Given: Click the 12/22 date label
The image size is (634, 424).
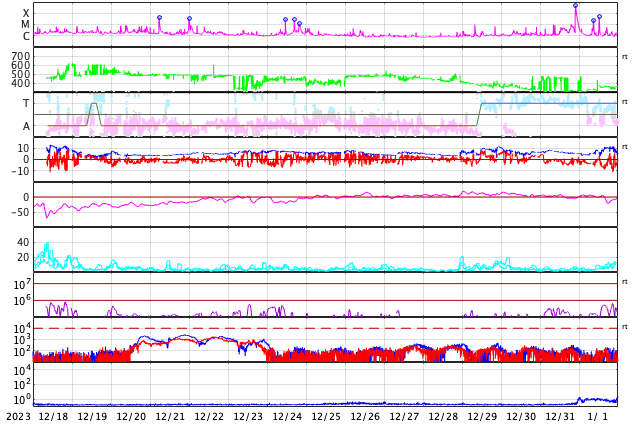Looking at the screenshot, I should click(x=209, y=416).
